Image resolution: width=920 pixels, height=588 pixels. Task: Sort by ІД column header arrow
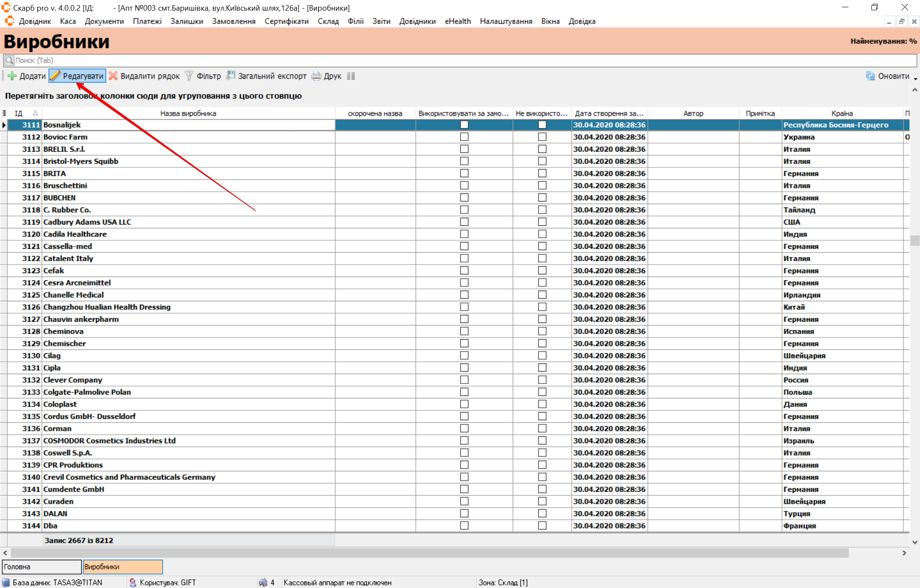(x=35, y=113)
